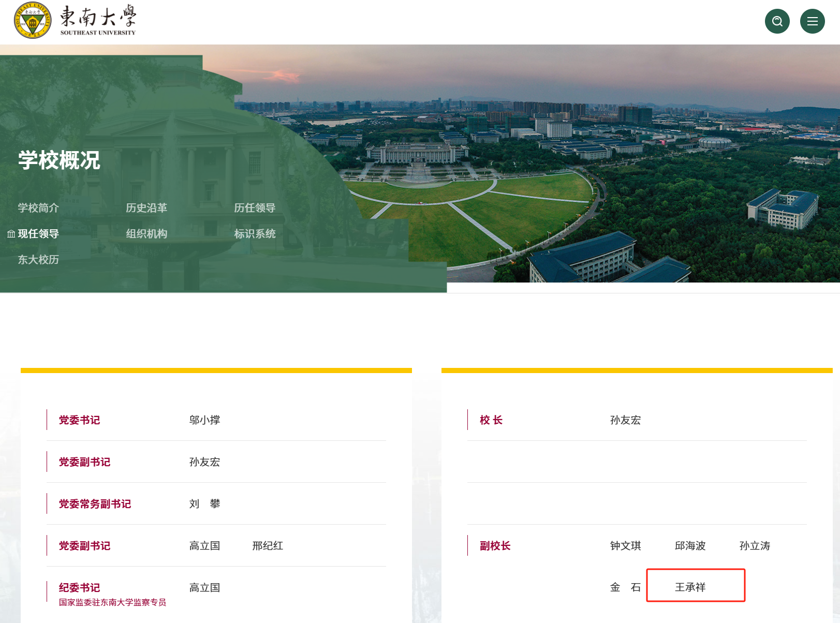The width and height of the screenshot is (840, 623).
Task: Click the Southeast University logo emblem
Action: 33,21
